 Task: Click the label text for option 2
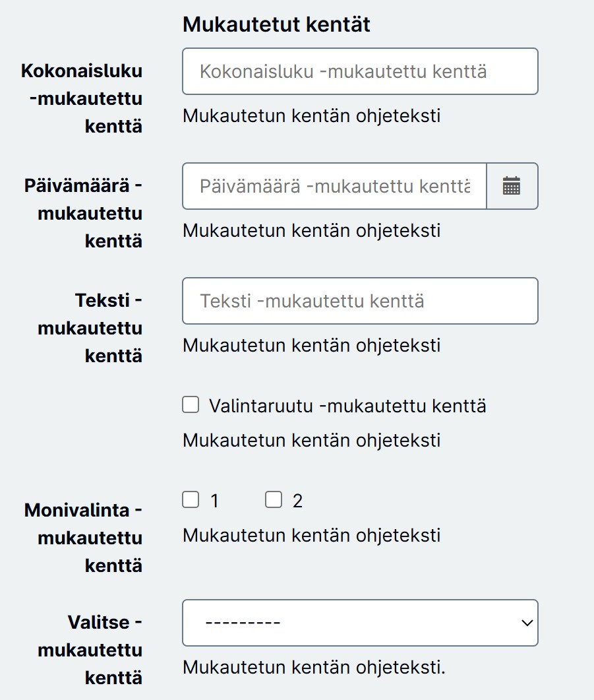(x=297, y=501)
